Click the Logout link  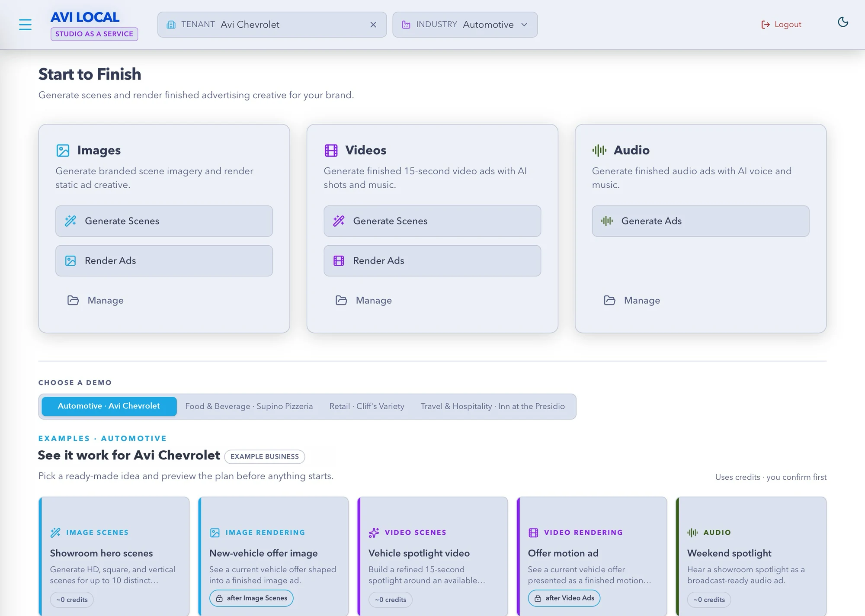782,25
